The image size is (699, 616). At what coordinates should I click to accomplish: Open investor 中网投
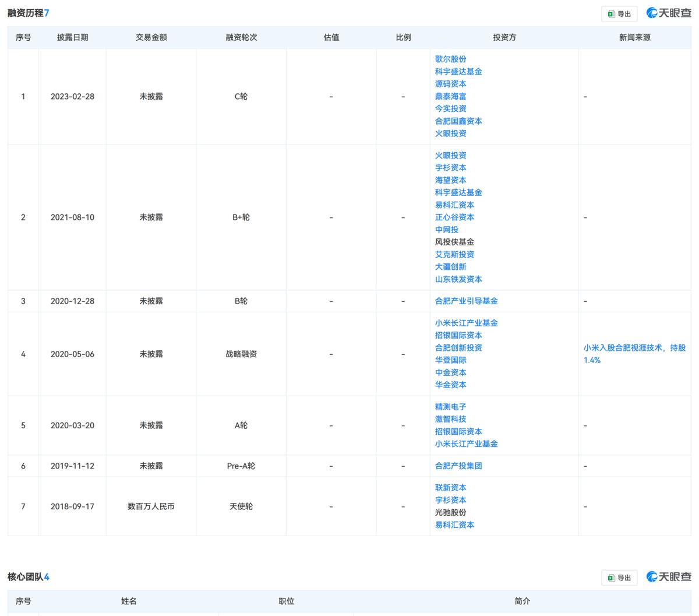point(446,230)
